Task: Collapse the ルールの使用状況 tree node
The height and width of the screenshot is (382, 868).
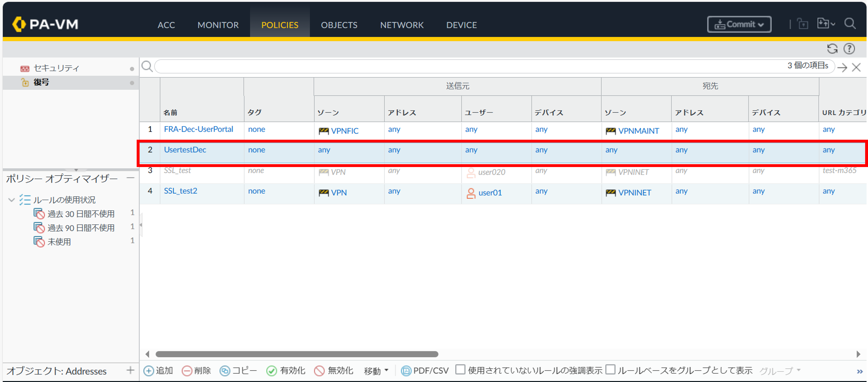Action: pyautogui.click(x=11, y=200)
